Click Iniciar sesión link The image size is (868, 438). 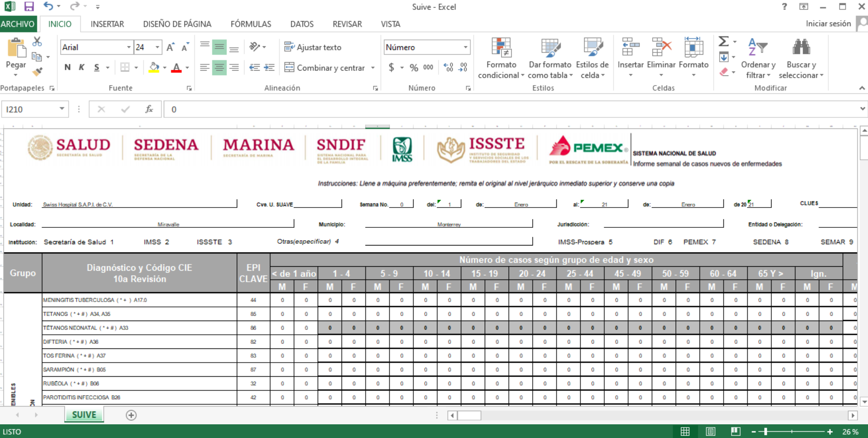coord(828,24)
